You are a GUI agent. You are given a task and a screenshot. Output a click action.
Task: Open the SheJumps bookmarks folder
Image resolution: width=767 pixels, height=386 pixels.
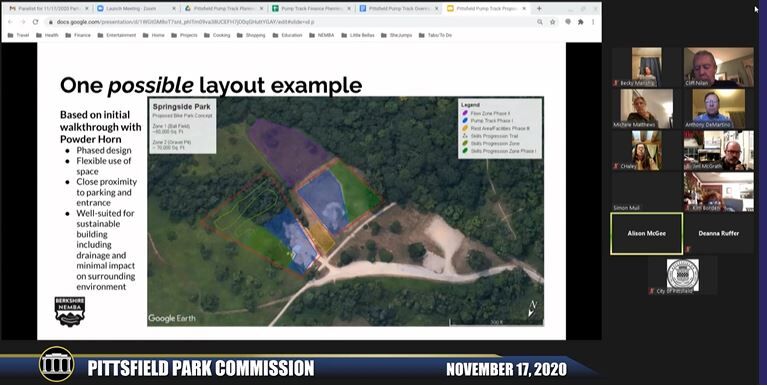click(x=397, y=35)
